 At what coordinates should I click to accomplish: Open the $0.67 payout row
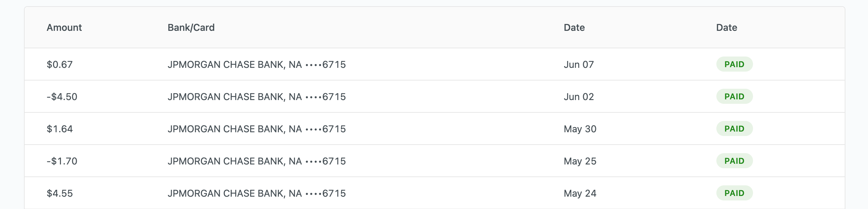[x=434, y=64]
